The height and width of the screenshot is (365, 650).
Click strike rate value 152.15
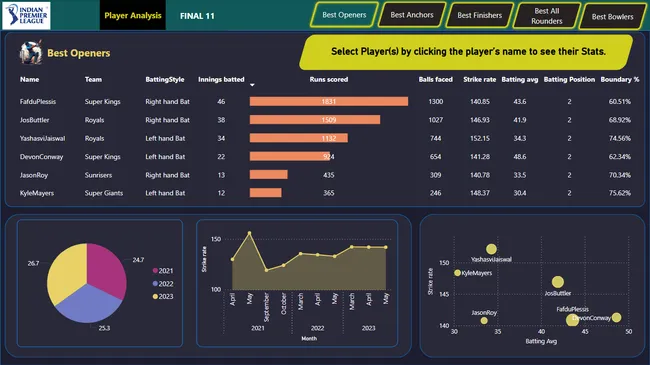(x=480, y=139)
